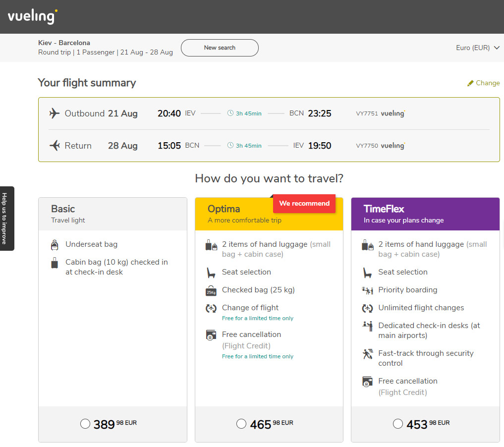Viewport: 504px width, 447px height.
Task: Click the 'Outbound 21 Aug' label
Action: click(x=101, y=113)
